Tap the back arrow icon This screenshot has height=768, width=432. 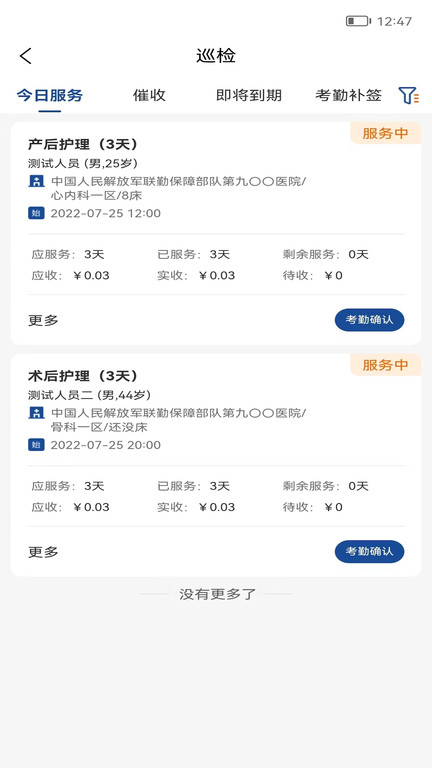[x=25, y=56]
